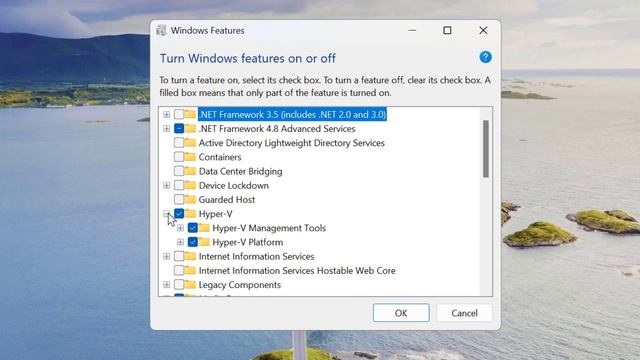Check the Guarded Host box
The height and width of the screenshot is (360, 640).
(179, 200)
